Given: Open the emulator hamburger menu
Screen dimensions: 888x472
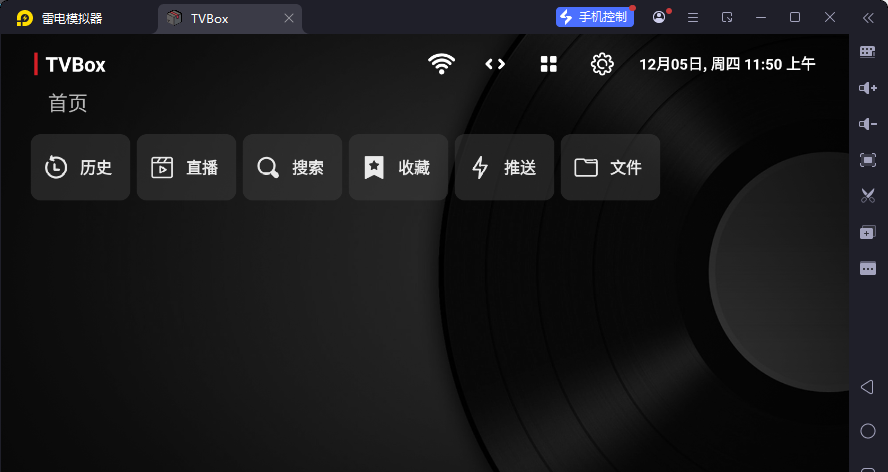Looking at the screenshot, I should pyautogui.click(x=692, y=17).
